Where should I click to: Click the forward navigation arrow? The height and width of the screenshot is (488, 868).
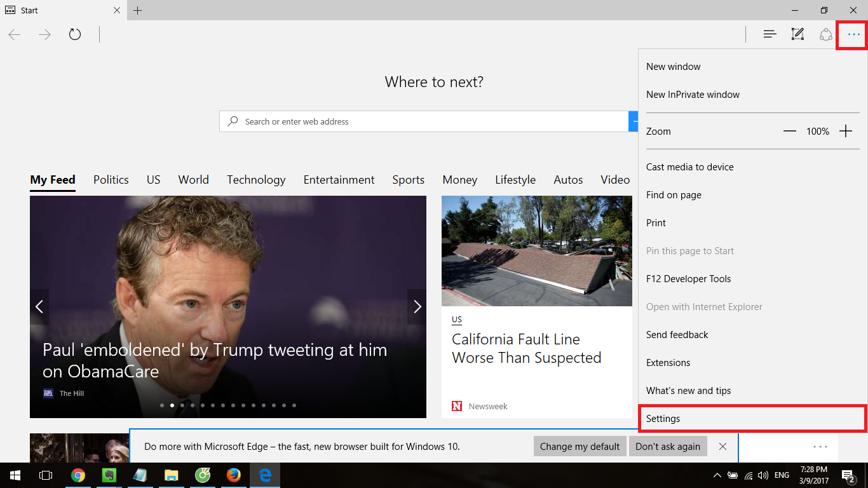[44, 34]
